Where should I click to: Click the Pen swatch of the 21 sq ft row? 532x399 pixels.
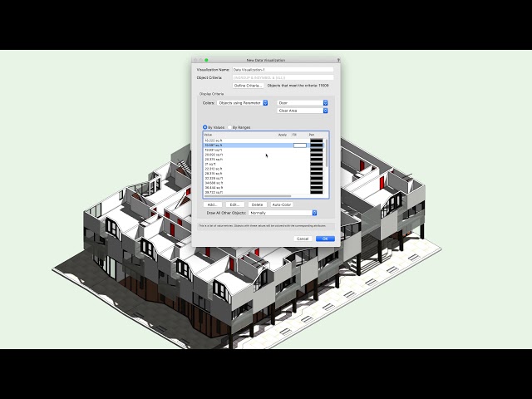tap(316, 164)
